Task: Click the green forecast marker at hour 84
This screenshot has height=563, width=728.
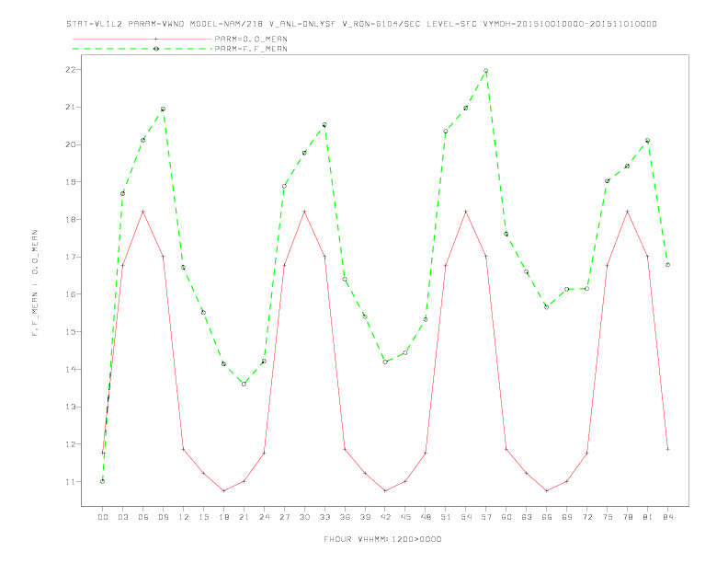Action: coord(667,265)
